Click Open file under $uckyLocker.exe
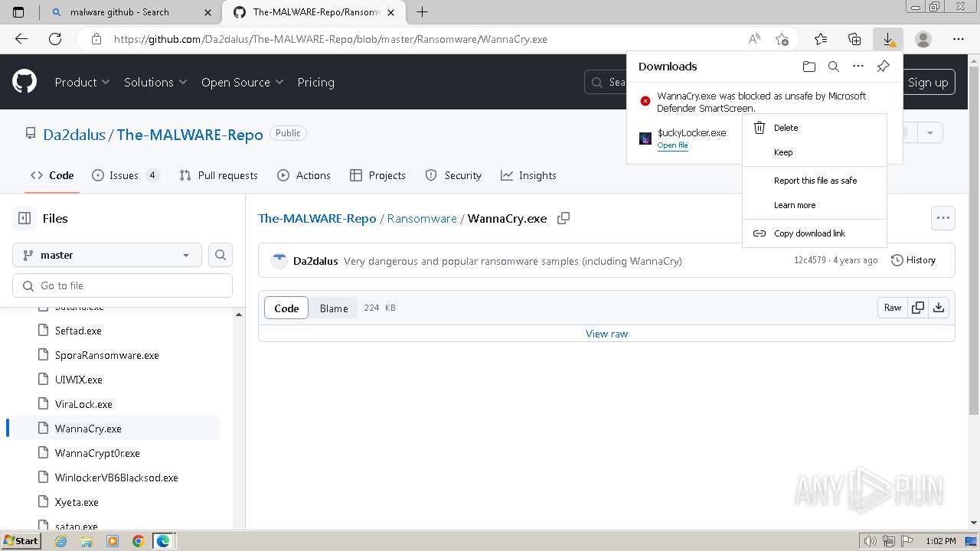Screen dimensions: 980x551 coord(672,145)
